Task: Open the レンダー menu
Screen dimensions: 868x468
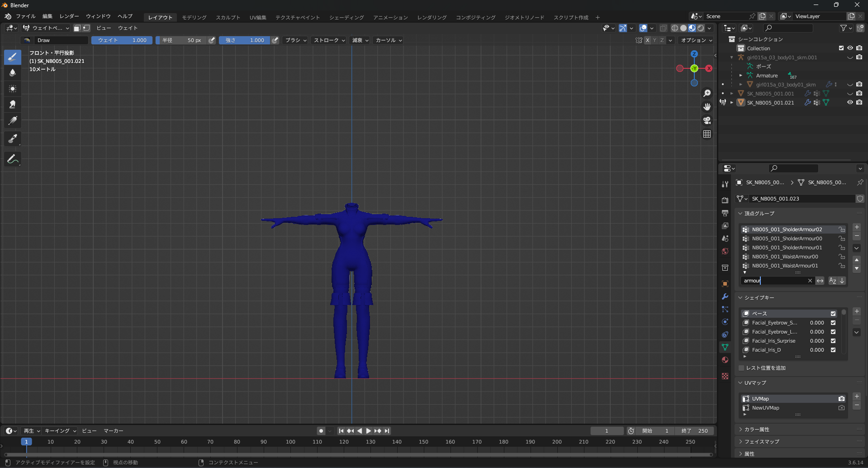Action: 69,16
